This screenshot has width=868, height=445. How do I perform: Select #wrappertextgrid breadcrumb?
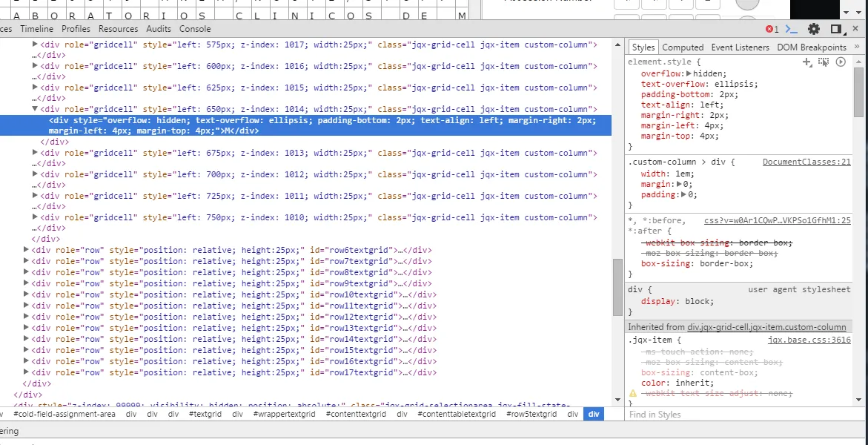coord(284,414)
